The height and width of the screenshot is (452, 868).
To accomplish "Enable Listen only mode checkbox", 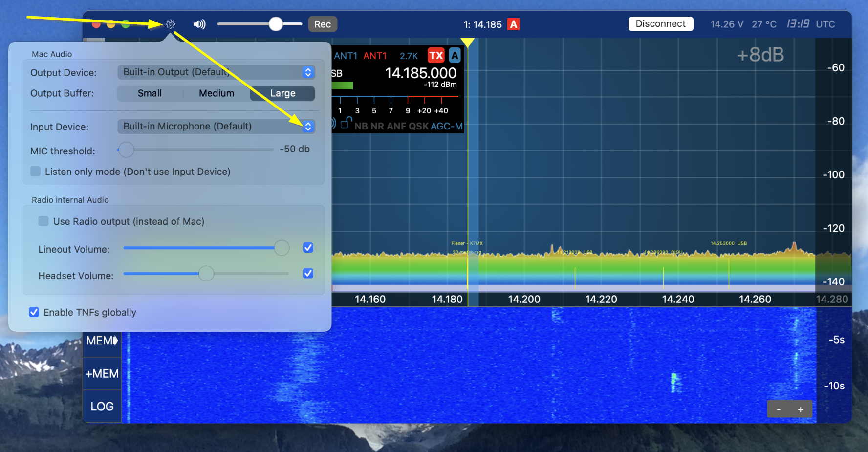I will [36, 172].
